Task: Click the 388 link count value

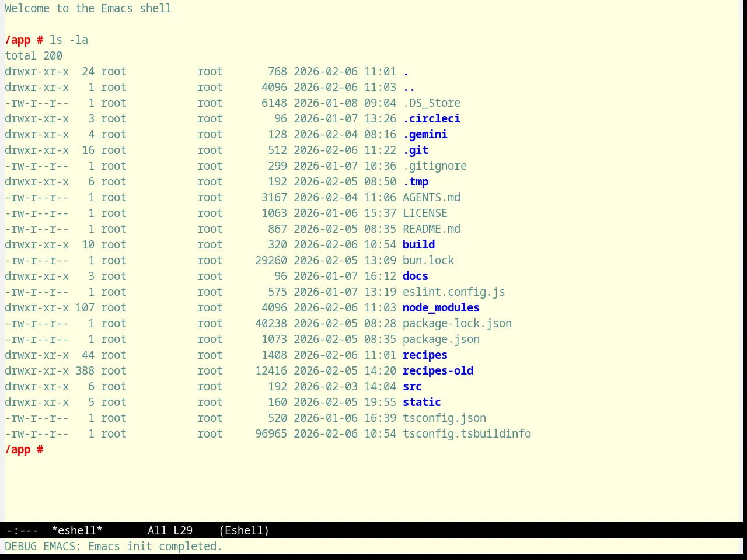Action: tap(85, 371)
